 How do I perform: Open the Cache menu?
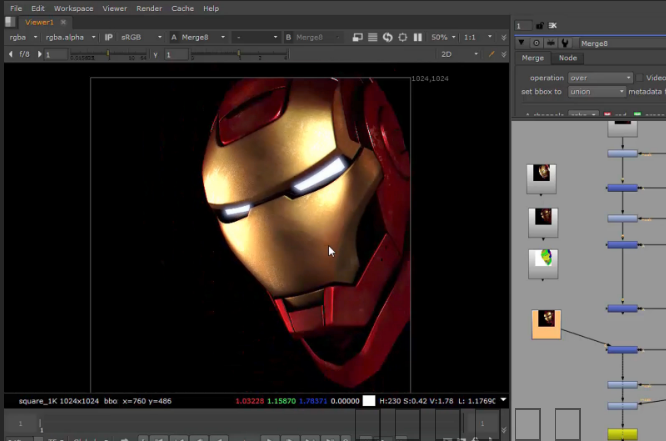click(x=182, y=8)
